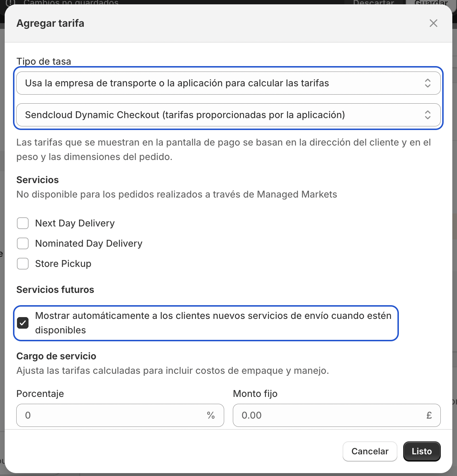
Task: Click the Cancelar button
Action: coord(370,451)
